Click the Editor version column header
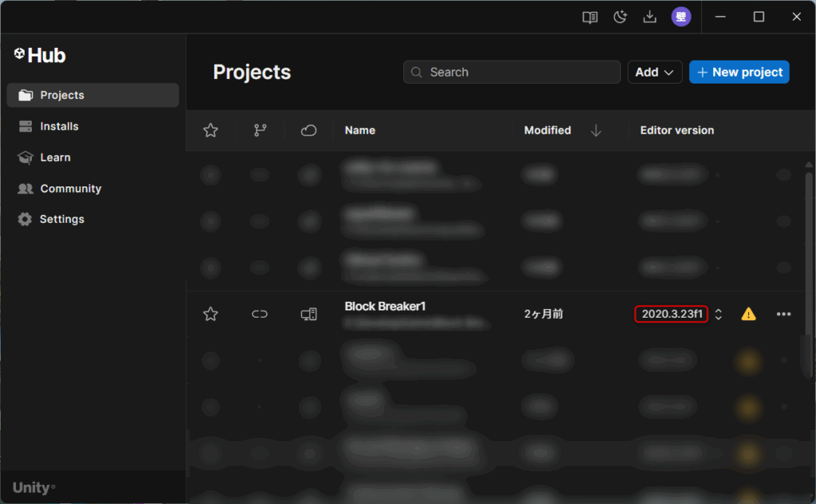The height and width of the screenshot is (504, 816). [677, 130]
